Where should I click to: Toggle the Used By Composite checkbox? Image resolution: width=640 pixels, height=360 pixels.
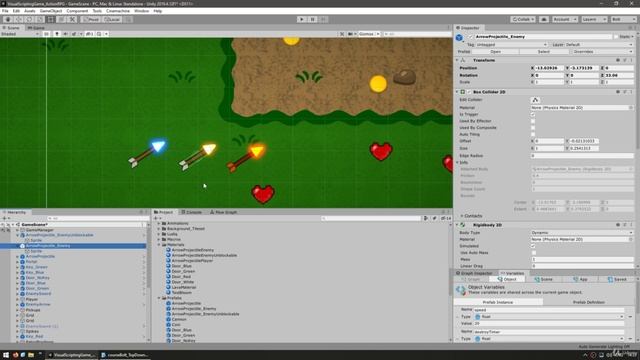click(x=533, y=128)
